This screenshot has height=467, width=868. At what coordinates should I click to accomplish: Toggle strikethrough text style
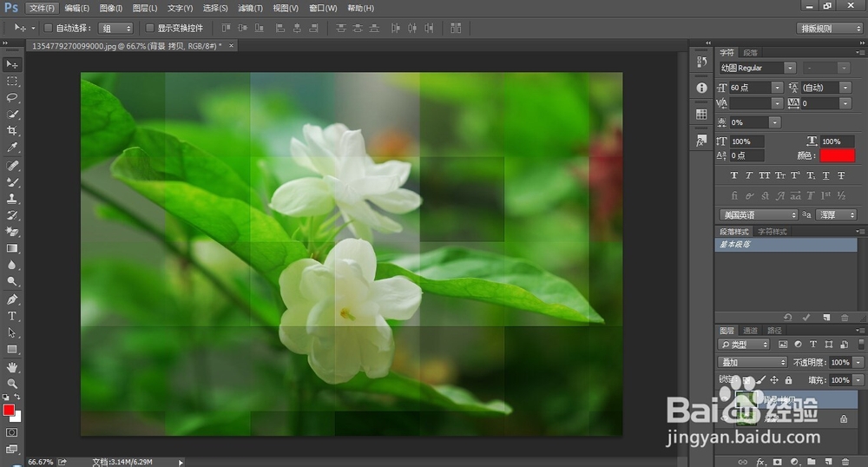(x=841, y=175)
